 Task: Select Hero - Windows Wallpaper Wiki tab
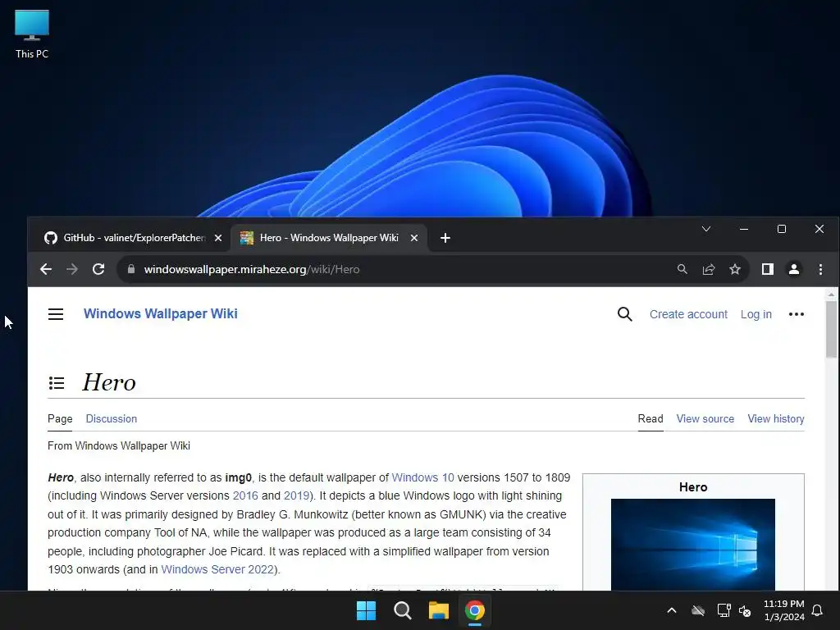point(329,238)
